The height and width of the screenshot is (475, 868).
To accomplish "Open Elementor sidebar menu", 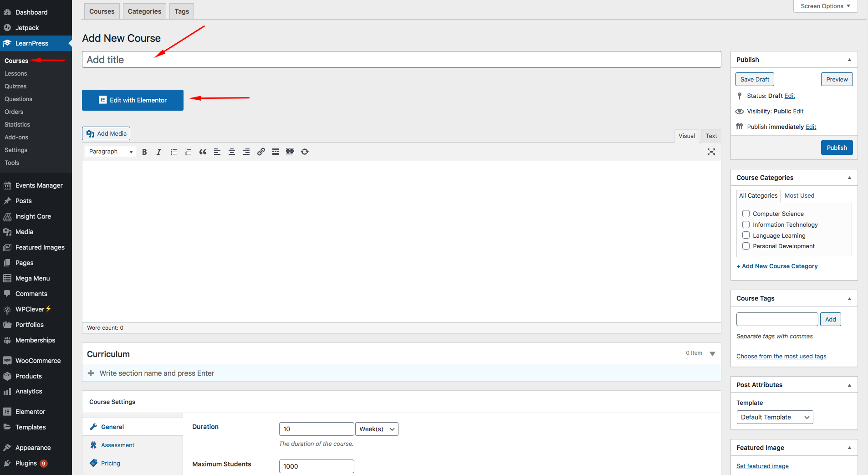I will (36, 412).
